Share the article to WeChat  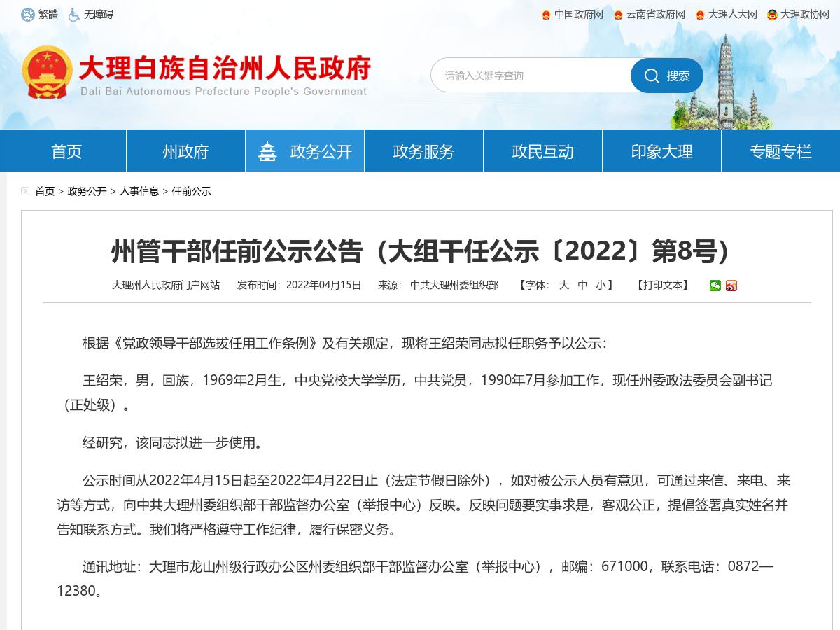(x=715, y=286)
